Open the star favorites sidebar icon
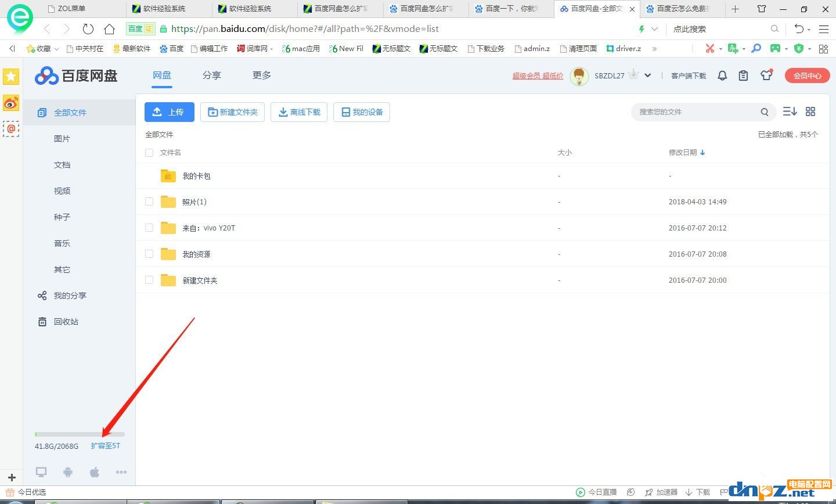The width and height of the screenshot is (836, 504). coord(11,76)
